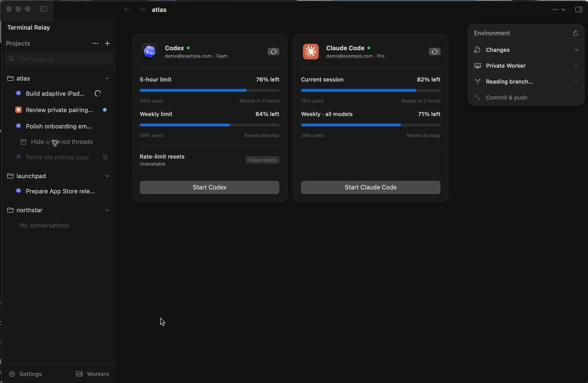Click Commit & push
The width and height of the screenshot is (588, 383).
[x=507, y=98]
